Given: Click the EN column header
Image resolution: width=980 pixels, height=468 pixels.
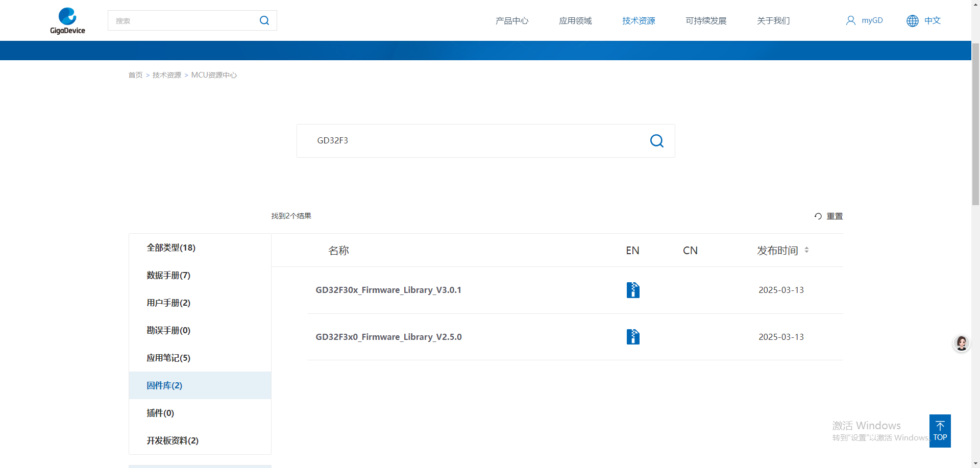Looking at the screenshot, I should [632, 251].
